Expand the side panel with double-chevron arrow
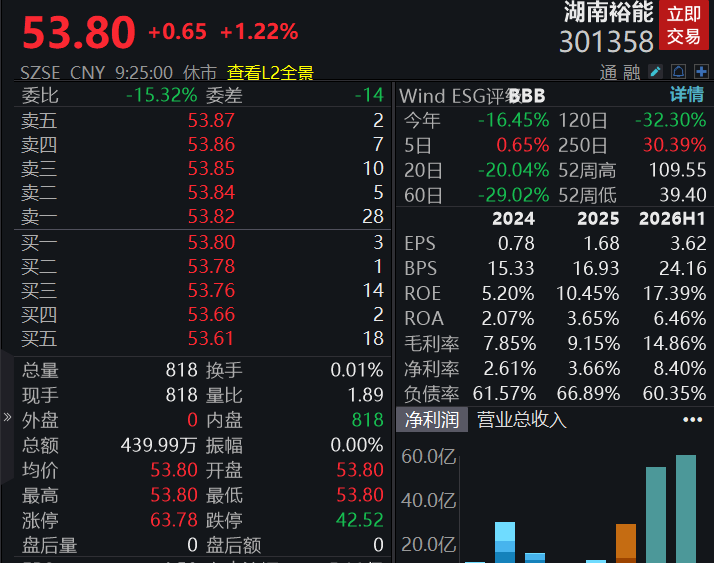This screenshot has height=563, width=714. coord(7,417)
